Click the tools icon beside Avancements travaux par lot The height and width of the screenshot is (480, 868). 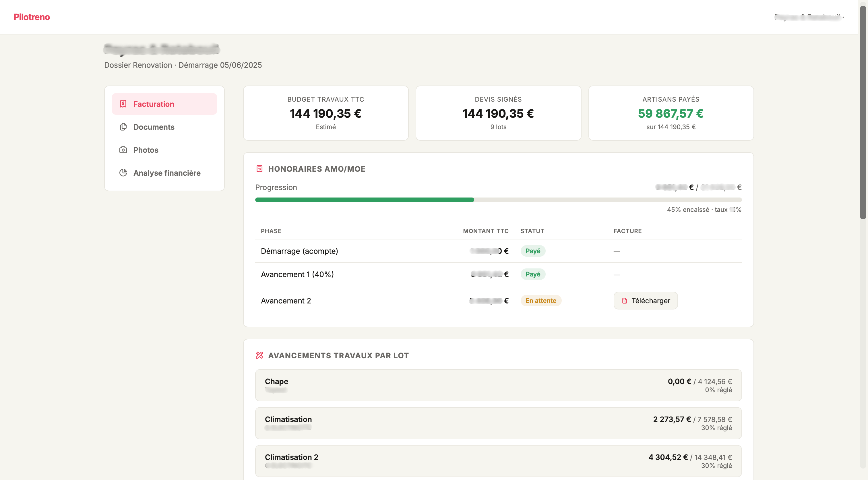tap(259, 355)
